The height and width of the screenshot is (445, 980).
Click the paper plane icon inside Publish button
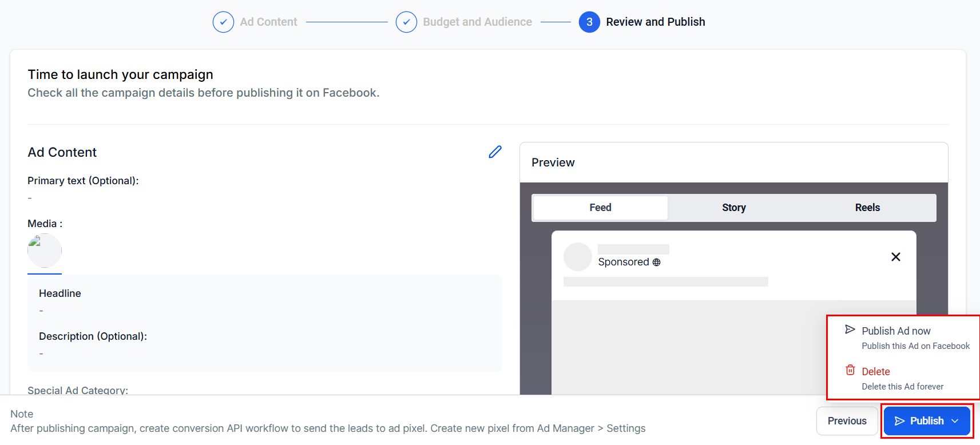click(x=899, y=421)
